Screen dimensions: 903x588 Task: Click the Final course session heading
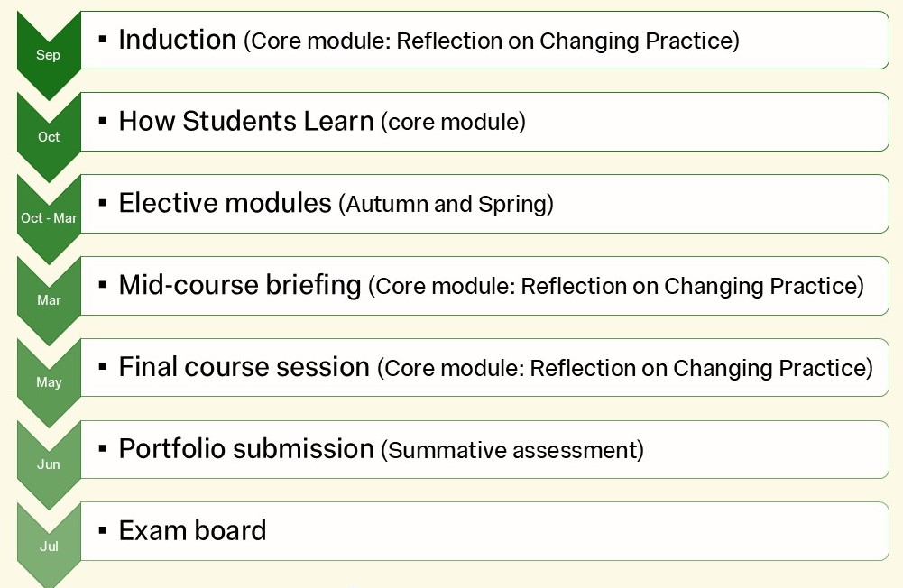tap(244, 367)
